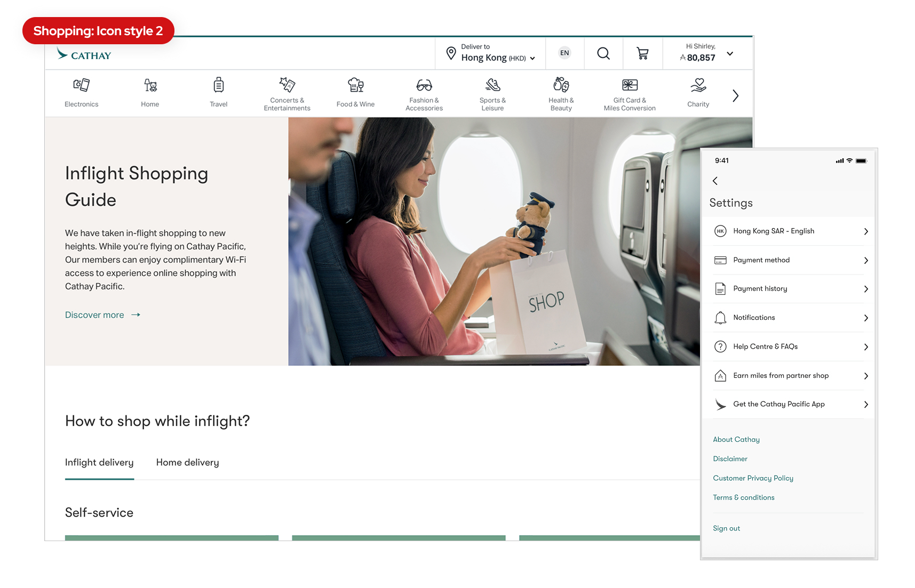Image resolution: width=915 pixels, height=588 pixels.
Task: Click the Notifications label
Action: [754, 318]
